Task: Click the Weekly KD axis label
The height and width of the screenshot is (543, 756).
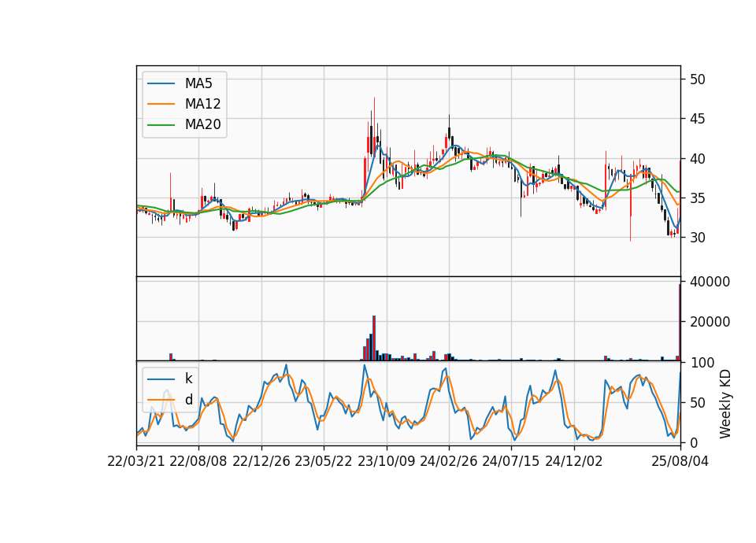Action: pos(725,404)
